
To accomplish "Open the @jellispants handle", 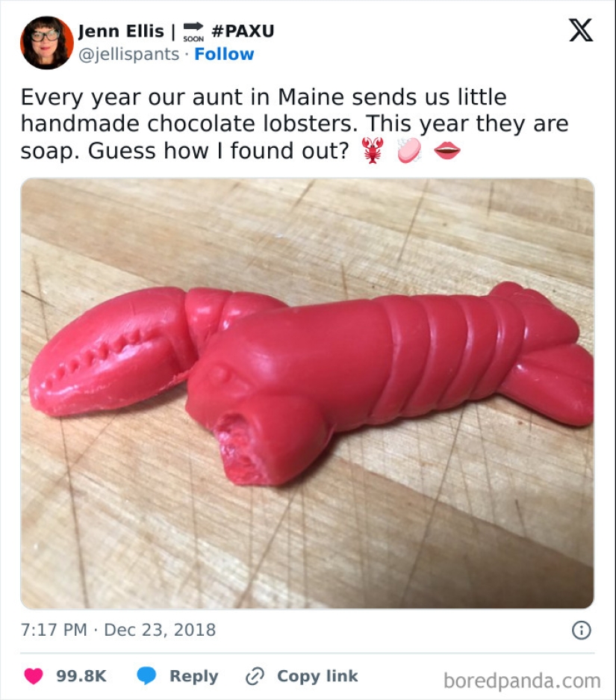I will tap(129, 55).
